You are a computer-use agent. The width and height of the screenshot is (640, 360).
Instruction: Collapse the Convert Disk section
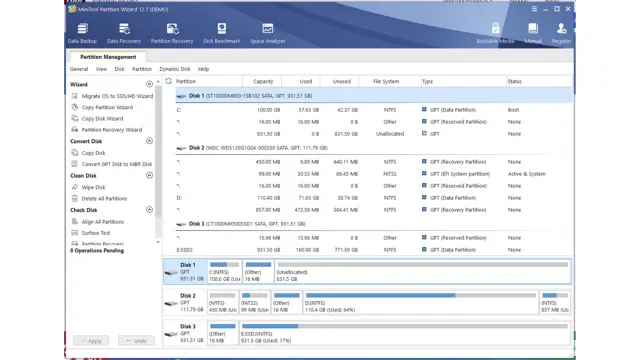tap(149, 141)
